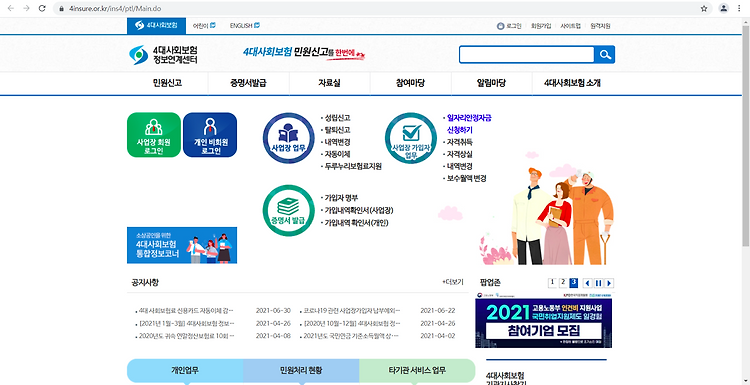
Task: Open 사업장 회원 로그인 green tile
Action: pos(154,135)
